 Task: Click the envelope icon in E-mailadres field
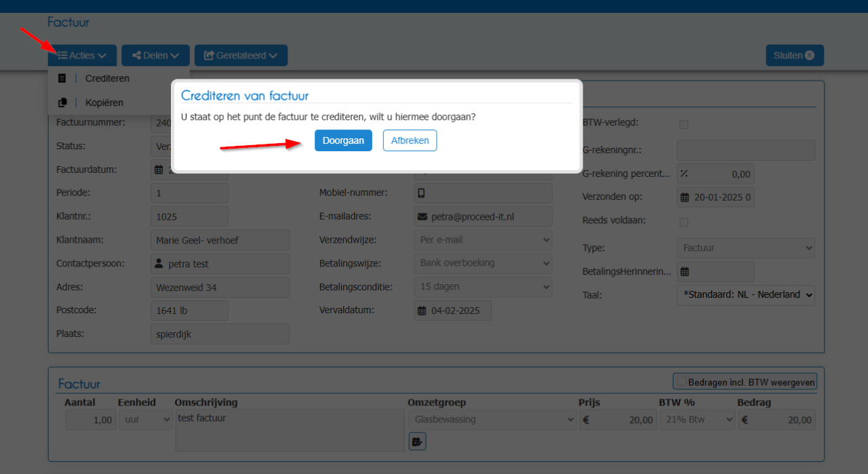(x=422, y=216)
